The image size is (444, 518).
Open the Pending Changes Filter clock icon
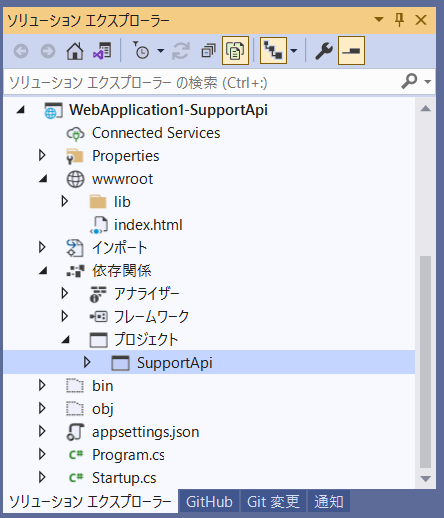click(142, 51)
